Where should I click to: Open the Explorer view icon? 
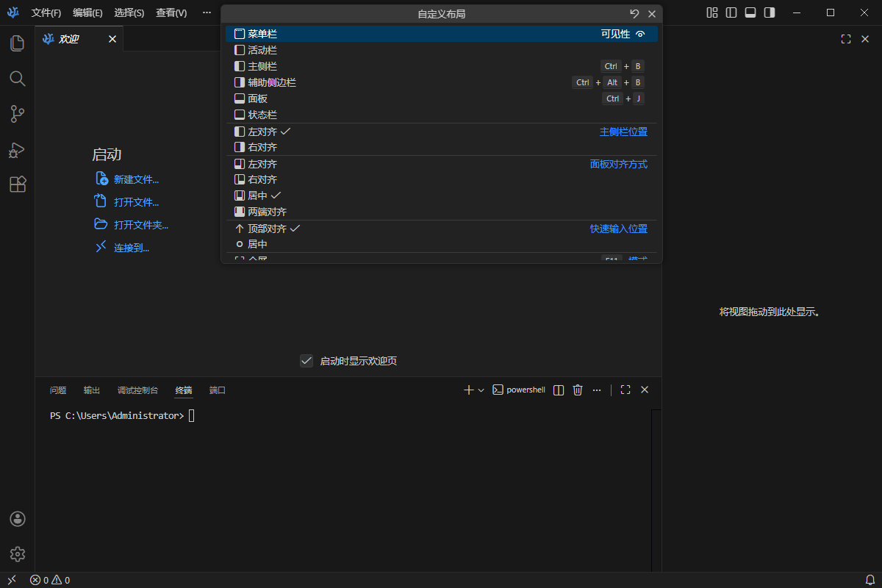17,43
